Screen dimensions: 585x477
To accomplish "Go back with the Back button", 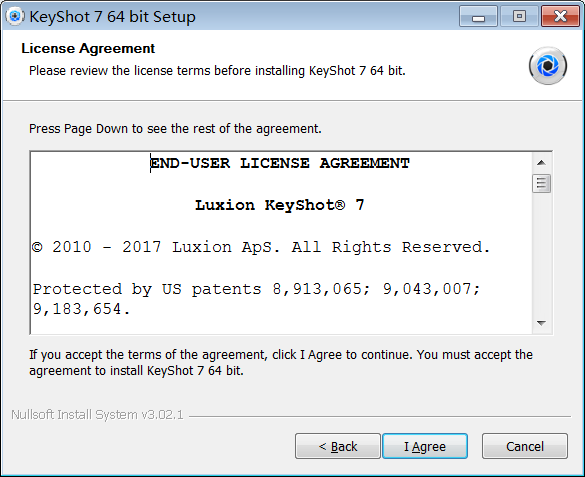I will (338, 446).
